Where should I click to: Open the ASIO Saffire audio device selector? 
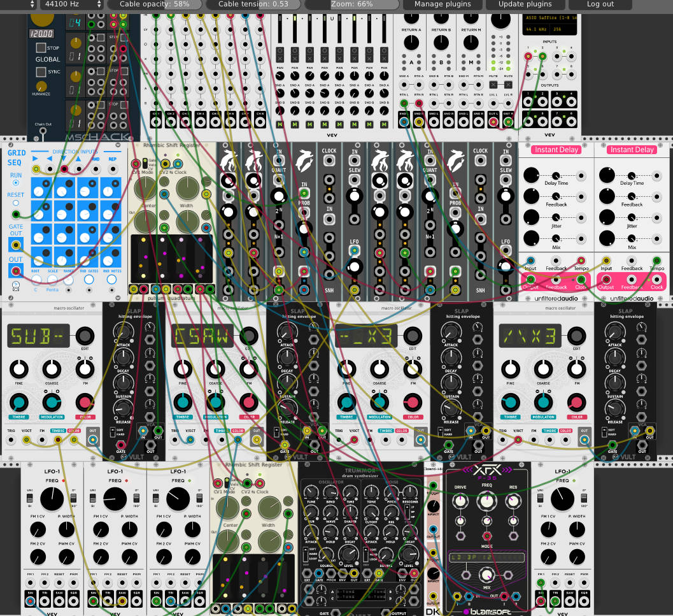(x=551, y=18)
